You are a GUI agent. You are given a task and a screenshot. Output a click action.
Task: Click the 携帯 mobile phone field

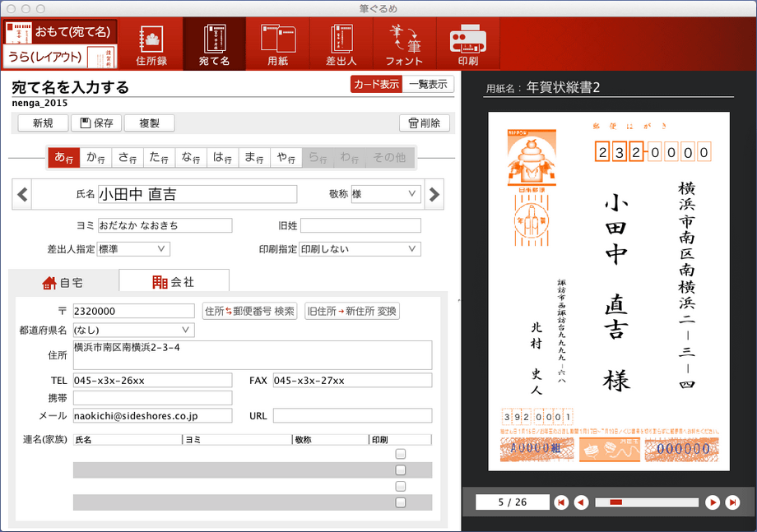click(152, 398)
